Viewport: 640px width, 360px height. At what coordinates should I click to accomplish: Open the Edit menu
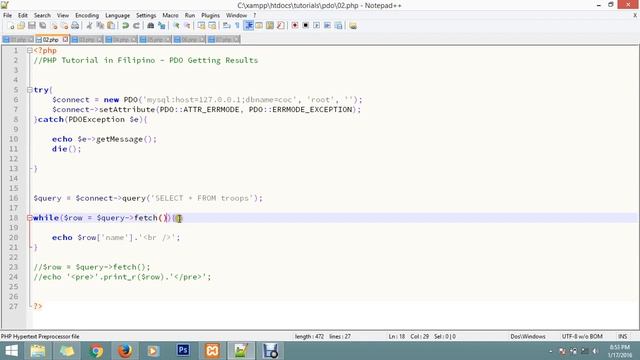pos(23,16)
